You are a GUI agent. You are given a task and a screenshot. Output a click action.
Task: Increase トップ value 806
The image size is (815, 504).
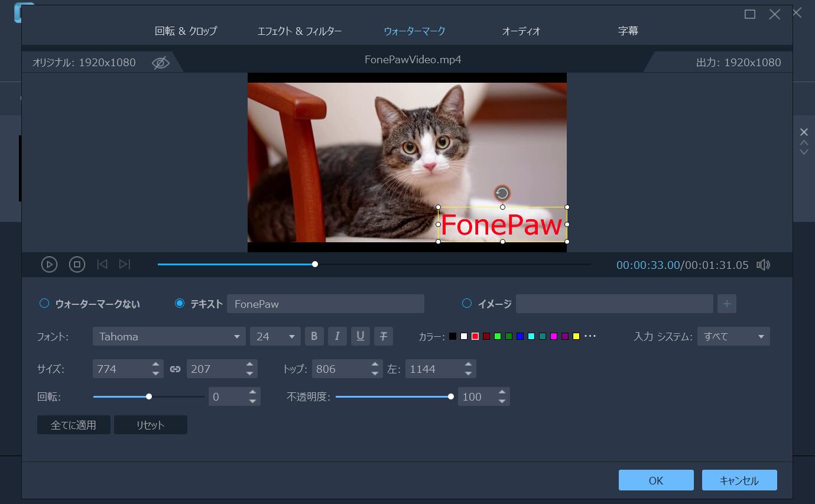pyautogui.click(x=375, y=364)
